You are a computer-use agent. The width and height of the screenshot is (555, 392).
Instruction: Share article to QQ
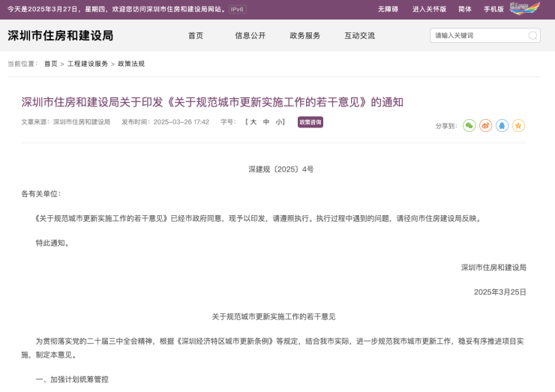(x=502, y=126)
